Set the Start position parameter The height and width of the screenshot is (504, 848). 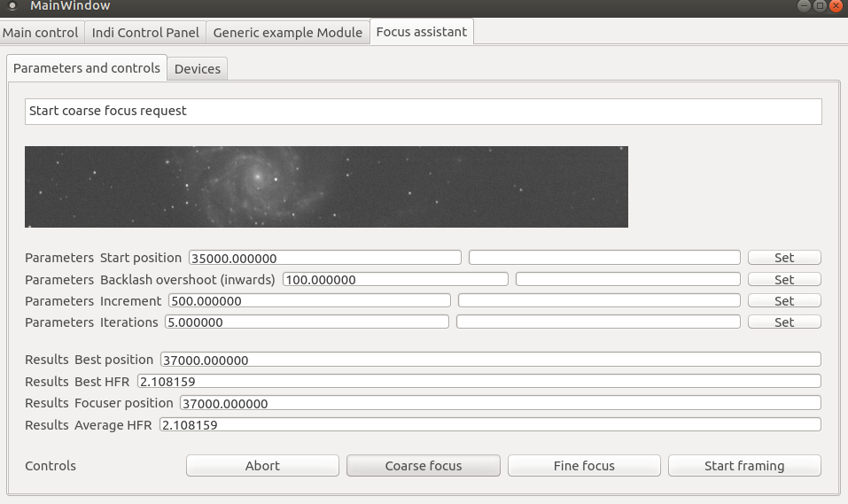point(784,258)
